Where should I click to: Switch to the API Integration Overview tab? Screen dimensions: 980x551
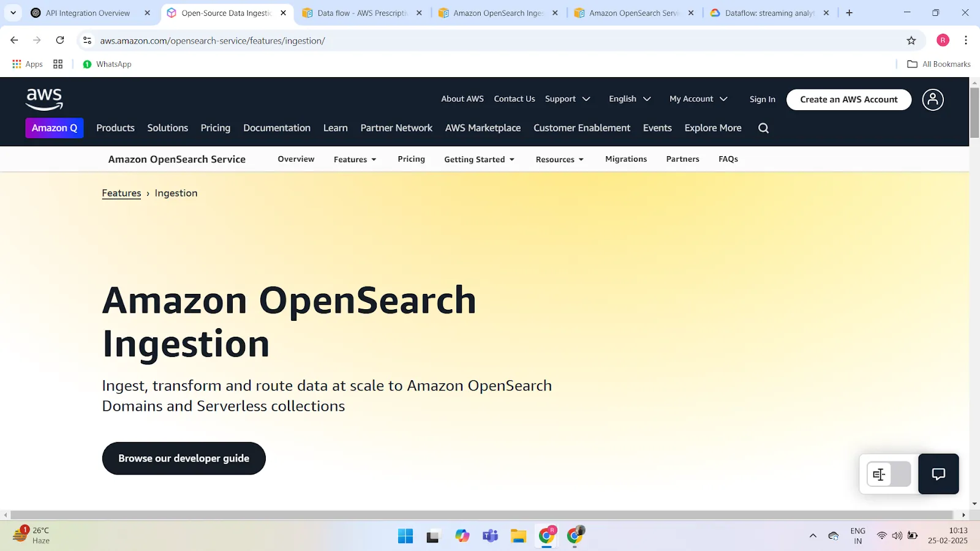[x=88, y=13]
